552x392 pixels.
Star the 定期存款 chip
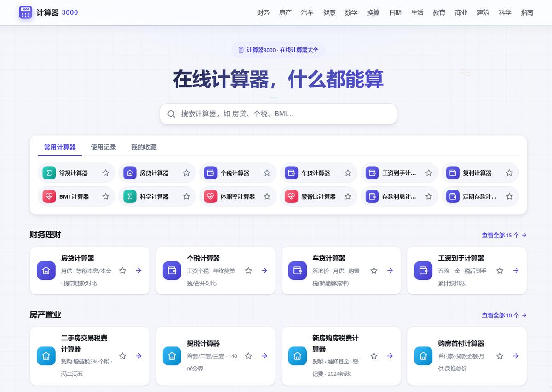(509, 196)
